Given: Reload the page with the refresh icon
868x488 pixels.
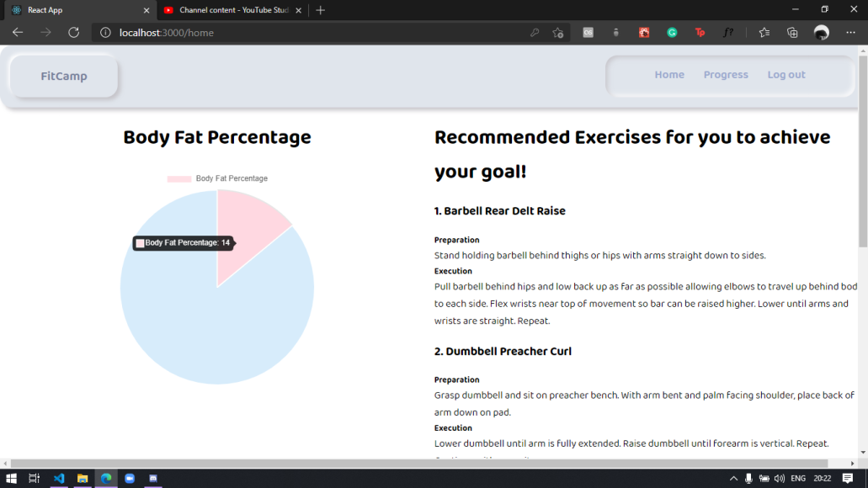Looking at the screenshot, I should click(x=73, y=32).
